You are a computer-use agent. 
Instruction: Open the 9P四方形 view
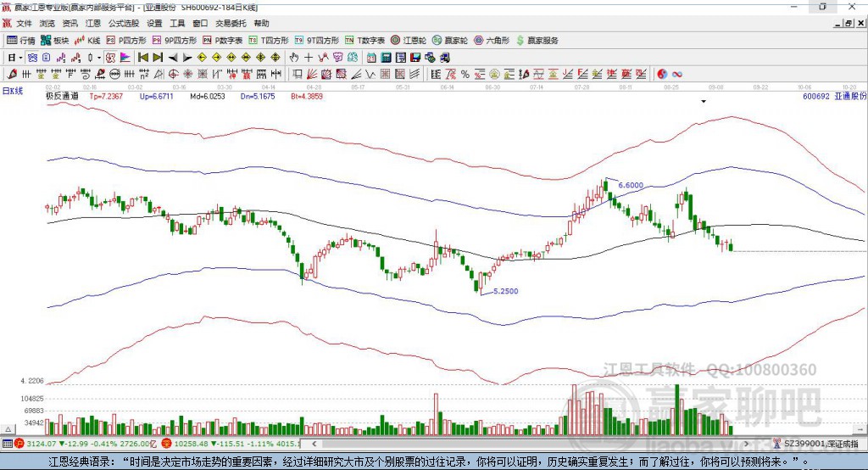(x=175, y=41)
